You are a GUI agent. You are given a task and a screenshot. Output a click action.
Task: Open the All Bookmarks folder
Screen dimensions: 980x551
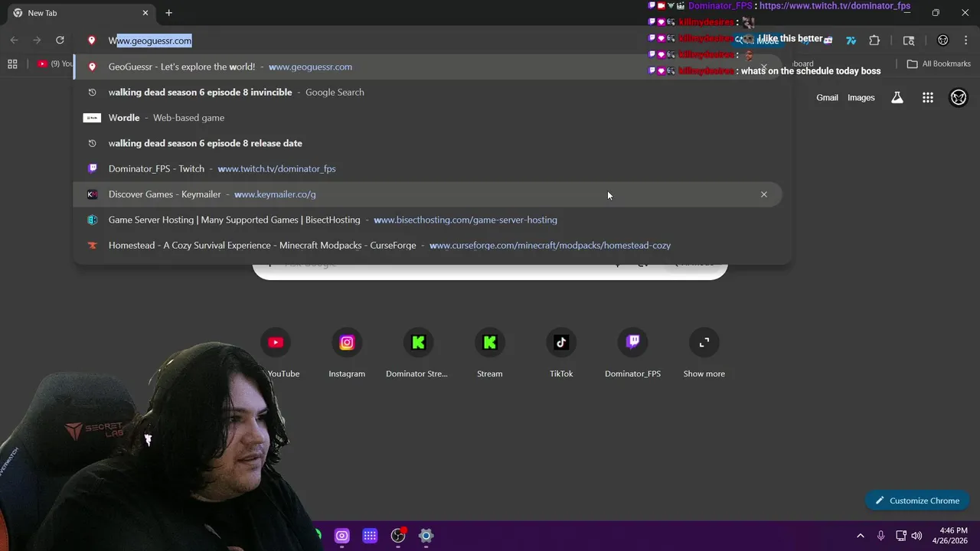tap(939, 64)
